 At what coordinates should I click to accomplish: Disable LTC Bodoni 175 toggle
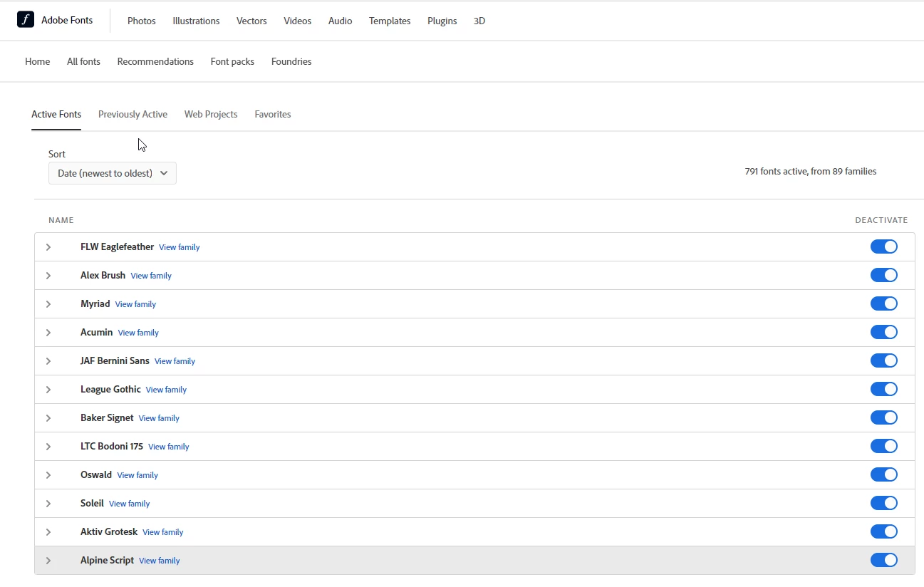click(883, 446)
